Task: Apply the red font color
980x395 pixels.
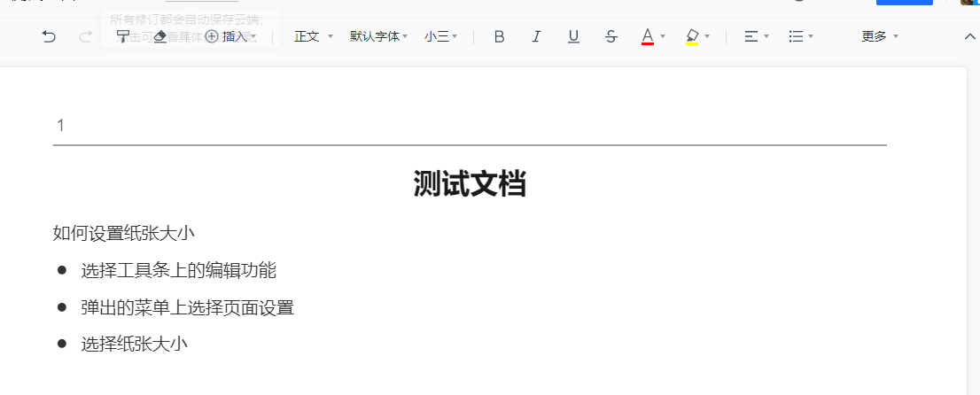Action: pos(647,36)
